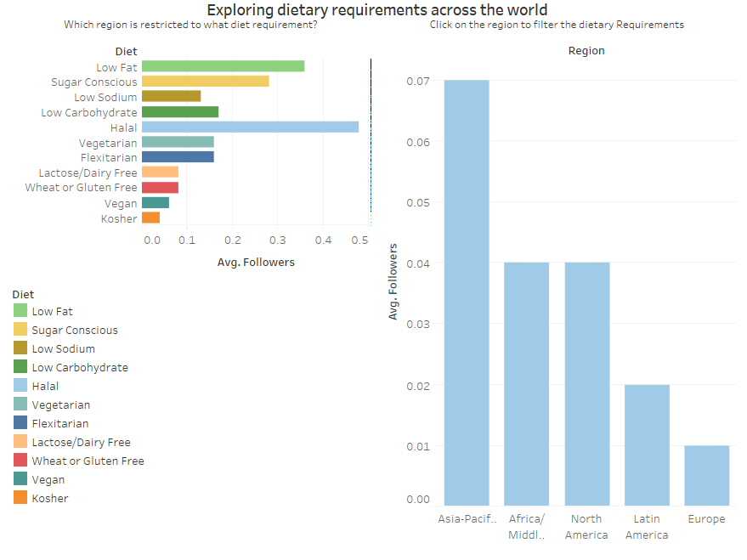Click Vegetarian legend color swatch

tap(20, 404)
